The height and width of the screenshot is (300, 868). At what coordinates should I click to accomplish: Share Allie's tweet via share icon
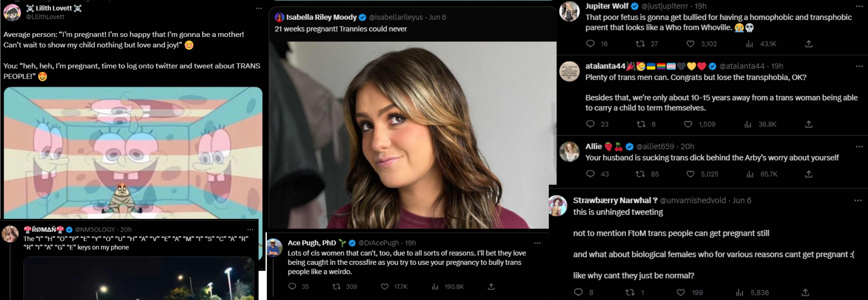[808, 174]
